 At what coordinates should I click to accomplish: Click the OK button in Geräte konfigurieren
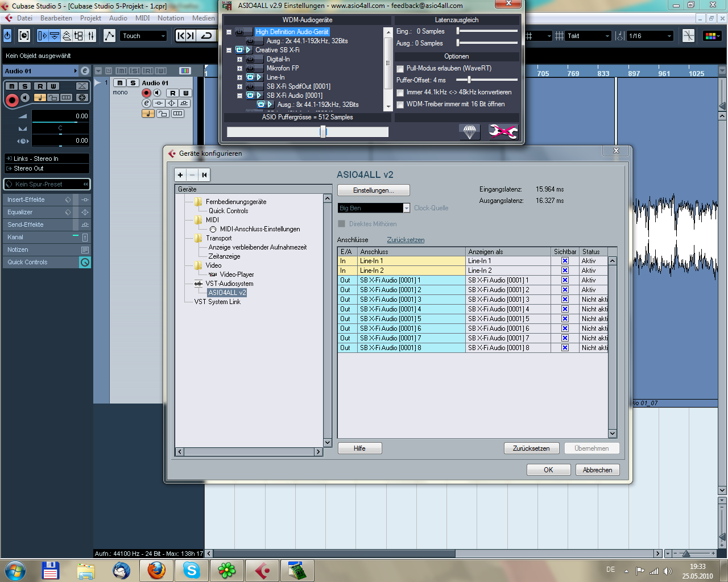click(548, 470)
